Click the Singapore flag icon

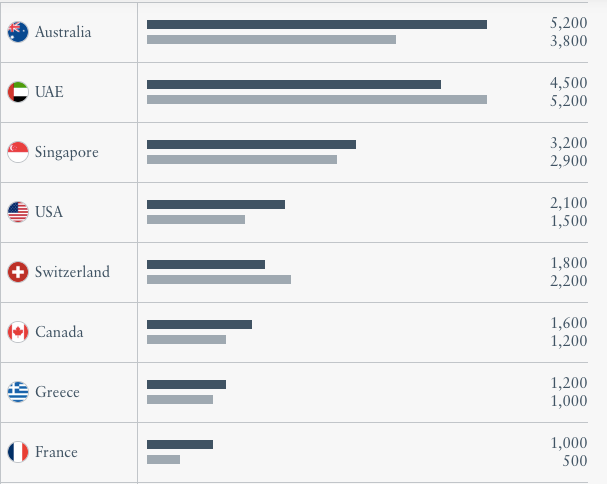[18, 152]
